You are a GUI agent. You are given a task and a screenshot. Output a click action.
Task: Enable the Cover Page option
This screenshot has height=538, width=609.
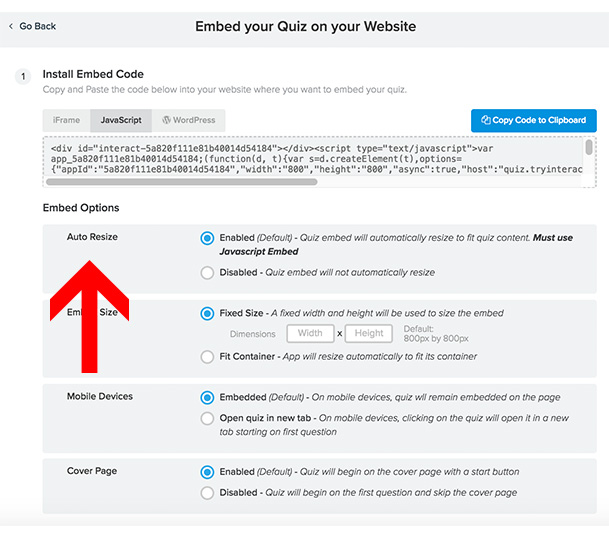(207, 472)
